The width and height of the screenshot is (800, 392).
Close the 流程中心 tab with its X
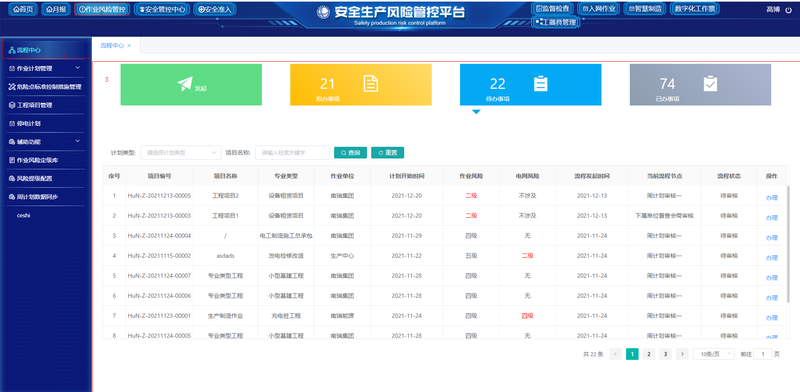pos(129,45)
